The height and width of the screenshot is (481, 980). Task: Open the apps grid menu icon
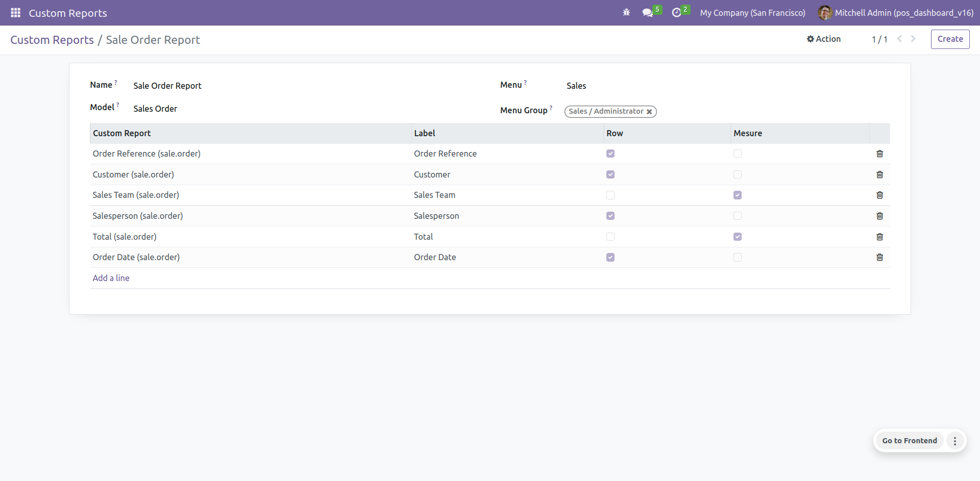[x=15, y=13]
